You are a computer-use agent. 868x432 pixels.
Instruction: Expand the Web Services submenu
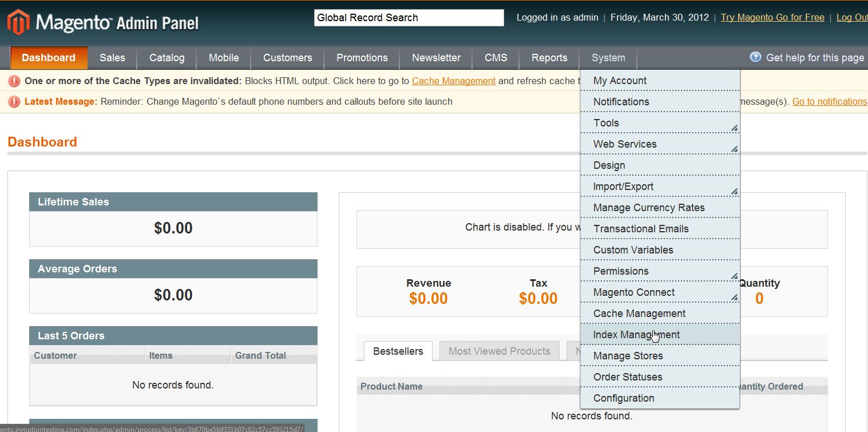coord(734,148)
